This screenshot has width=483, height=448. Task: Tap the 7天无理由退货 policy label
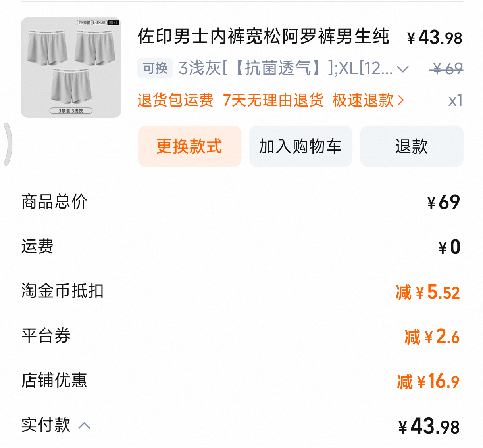click(x=273, y=100)
